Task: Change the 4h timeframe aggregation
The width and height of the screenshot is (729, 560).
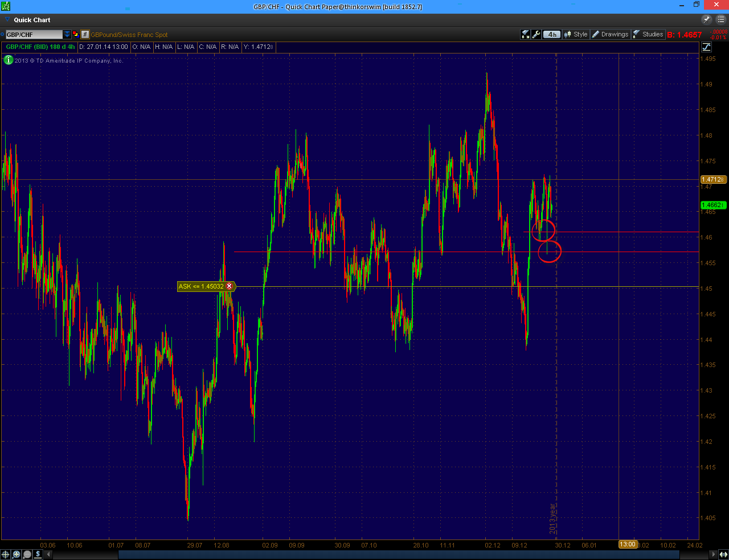Action: [x=551, y=34]
